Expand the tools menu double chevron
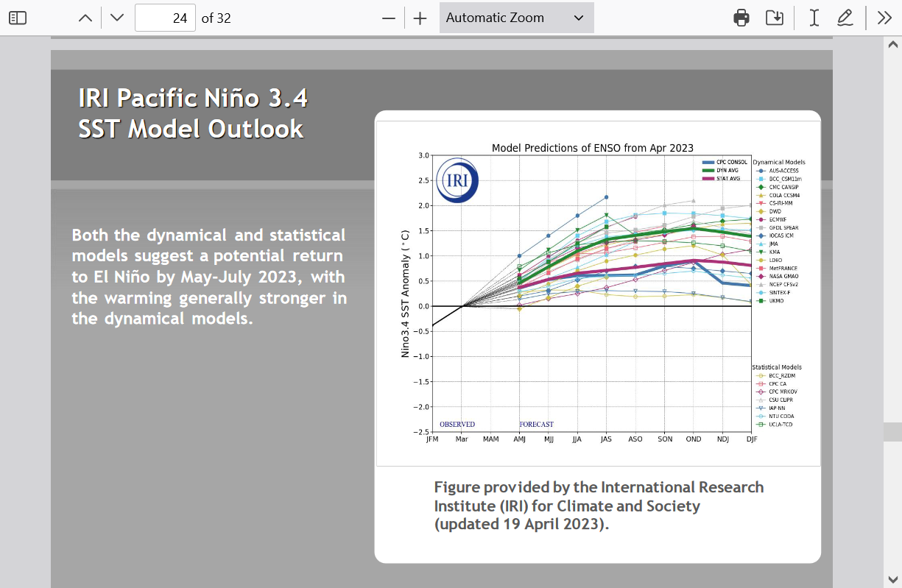The width and height of the screenshot is (902, 588). tap(884, 18)
